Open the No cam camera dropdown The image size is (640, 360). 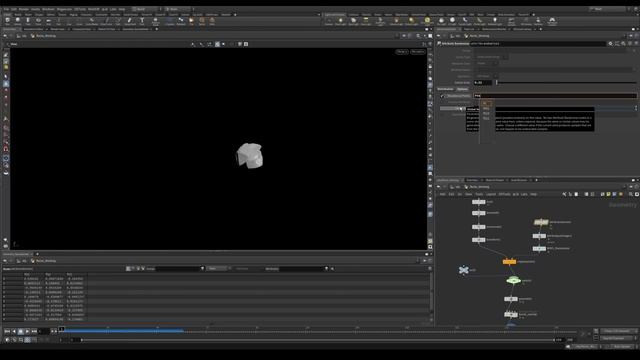tap(418, 52)
